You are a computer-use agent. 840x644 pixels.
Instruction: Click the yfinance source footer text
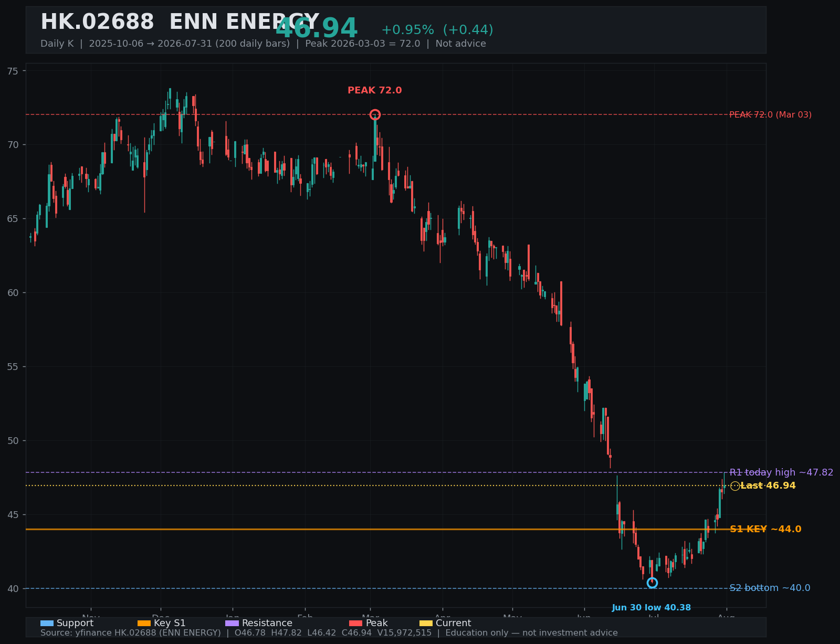click(x=329, y=633)
